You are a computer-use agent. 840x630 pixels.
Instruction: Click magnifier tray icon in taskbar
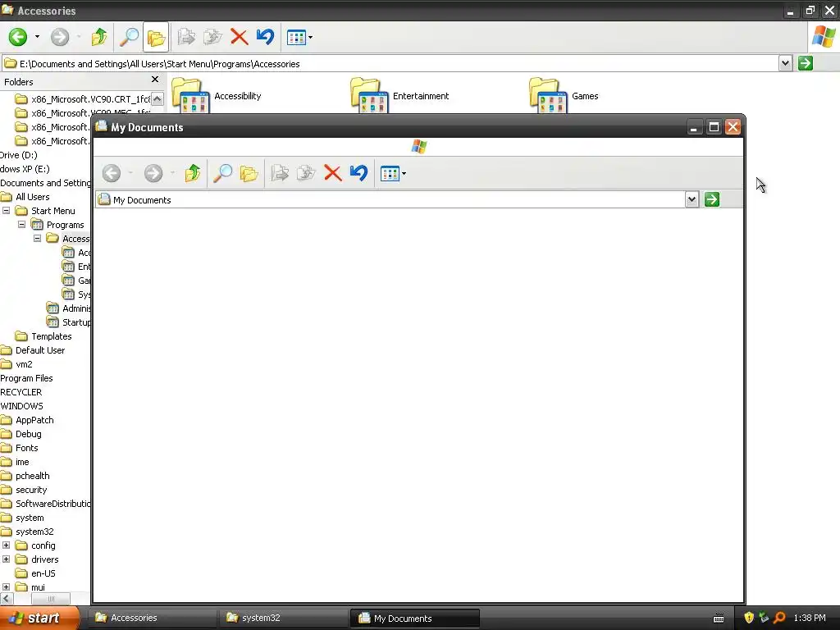pyautogui.click(x=779, y=618)
